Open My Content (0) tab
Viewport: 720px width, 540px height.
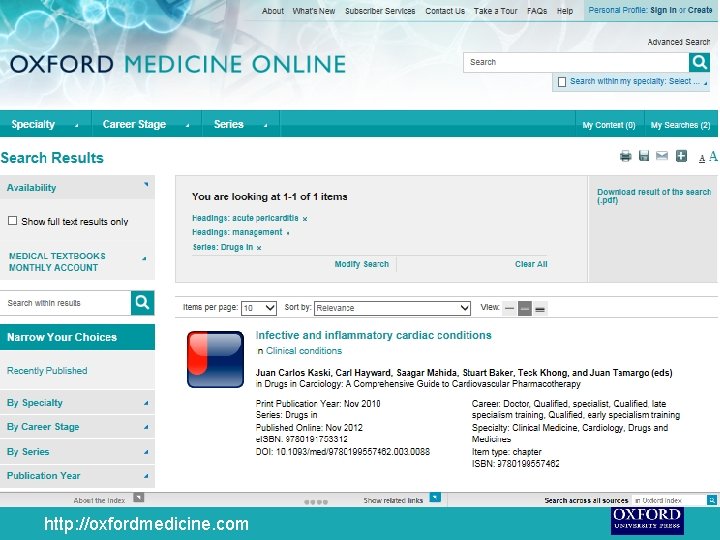click(x=609, y=125)
